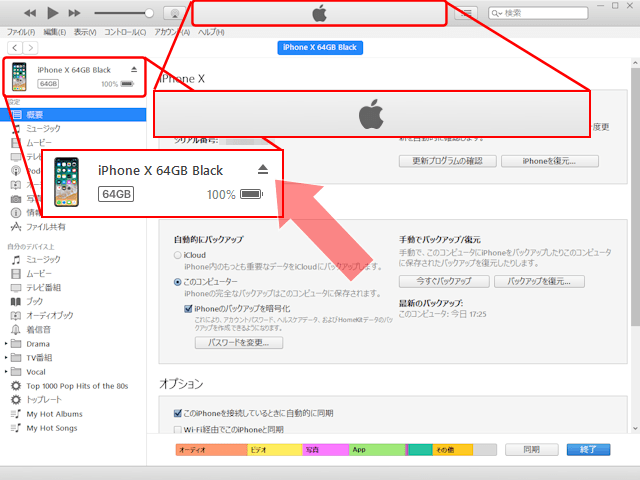Select the iCloud backup radio button
Screen dimensions: 640x480
coord(178,255)
